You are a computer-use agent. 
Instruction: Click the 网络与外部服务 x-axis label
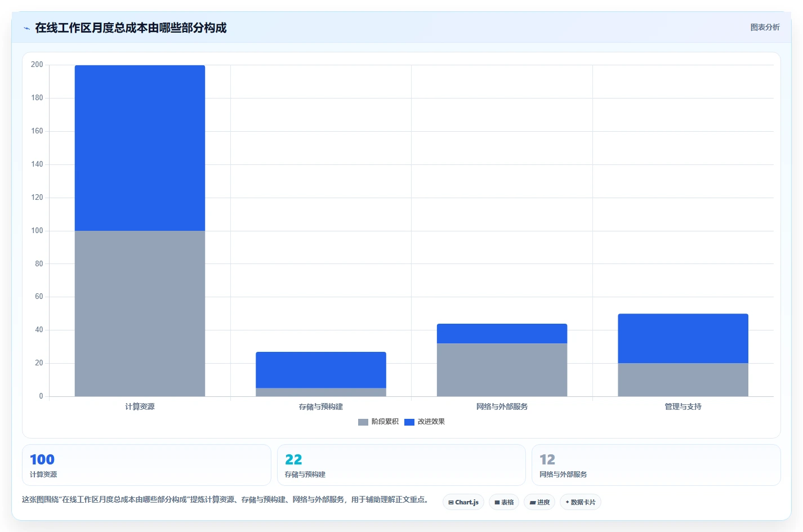coord(502,406)
